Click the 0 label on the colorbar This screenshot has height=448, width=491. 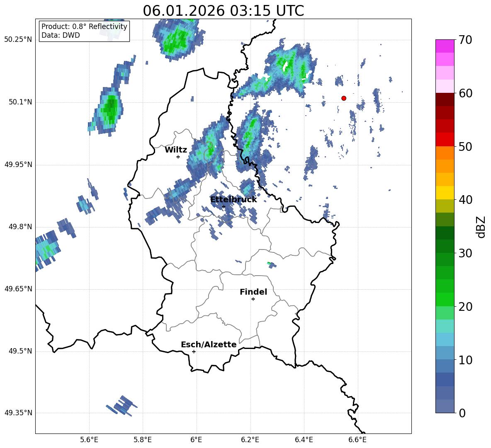[462, 413]
